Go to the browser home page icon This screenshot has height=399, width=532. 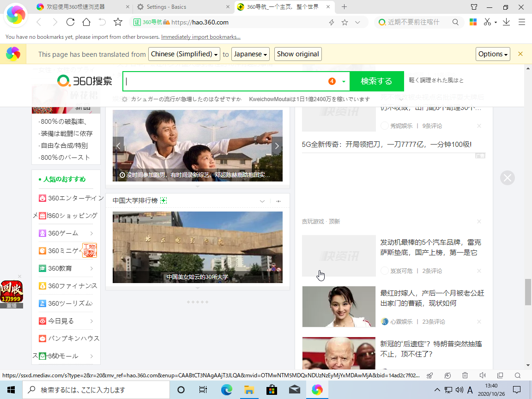86,22
